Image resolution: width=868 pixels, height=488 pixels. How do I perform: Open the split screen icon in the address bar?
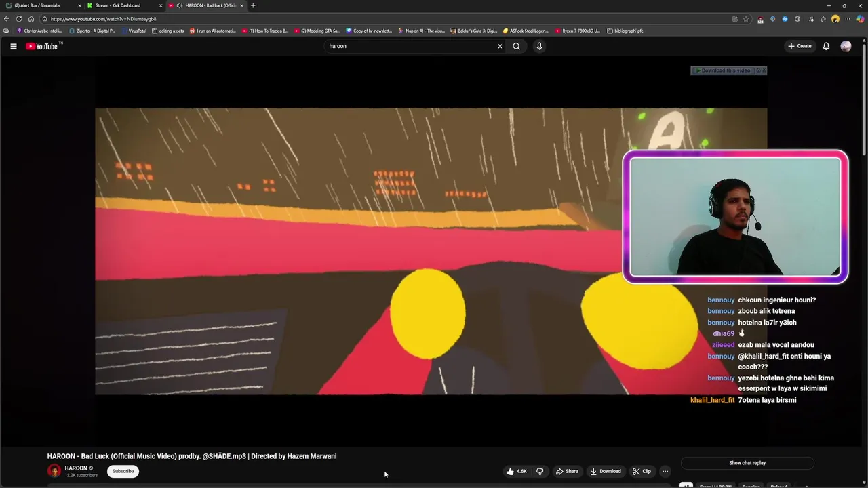tap(734, 19)
